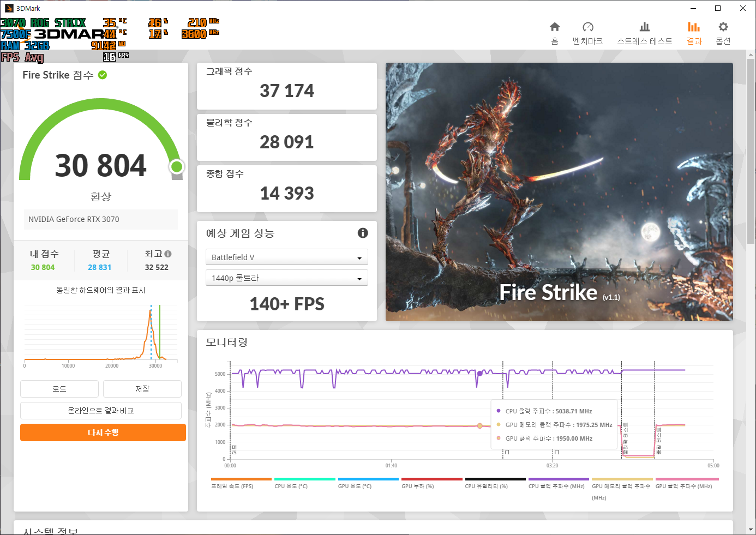The image size is (756, 535).
Task: Click the purple CPU clock graph marker
Action: tap(480, 374)
